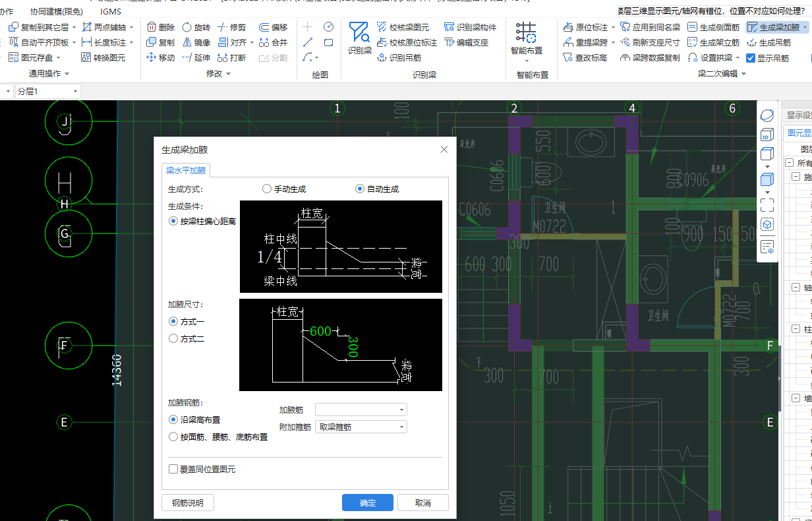Select the 旋转 rotate tool
The width and height of the screenshot is (812, 521).
196,27
